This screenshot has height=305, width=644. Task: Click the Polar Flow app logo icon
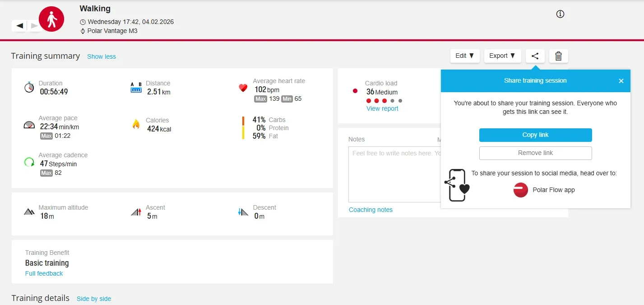tap(520, 190)
